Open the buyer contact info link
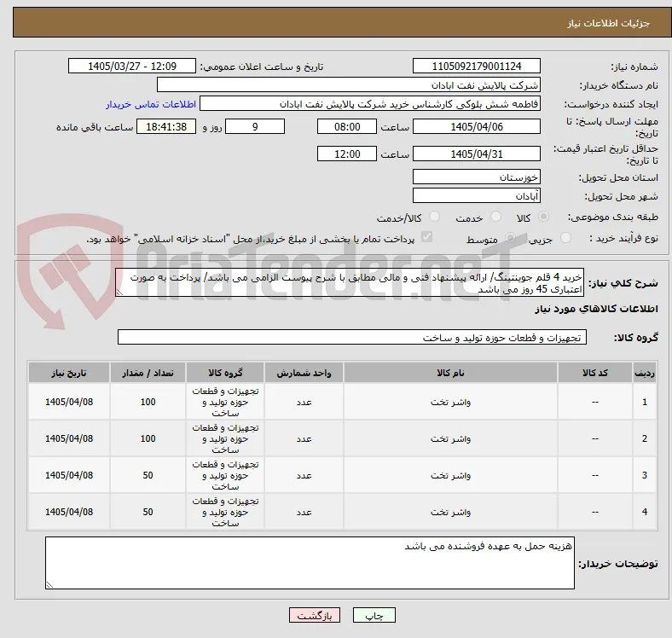 pyautogui.click(x=151, y=104)
